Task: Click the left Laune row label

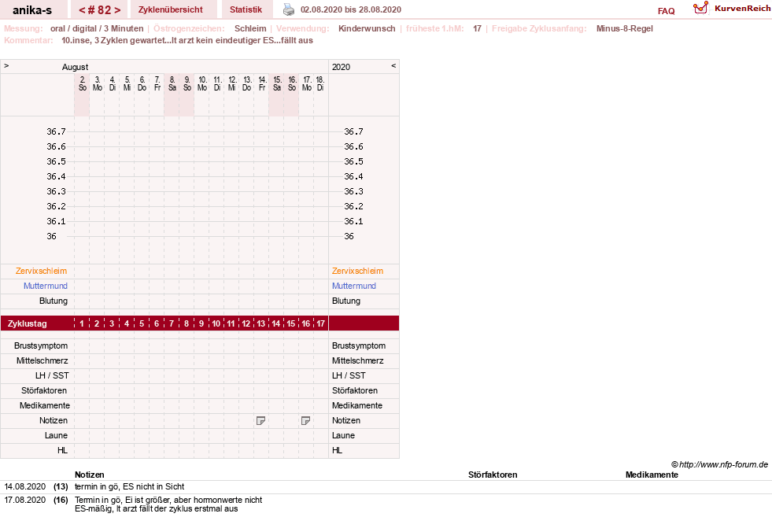Action: 56,435
